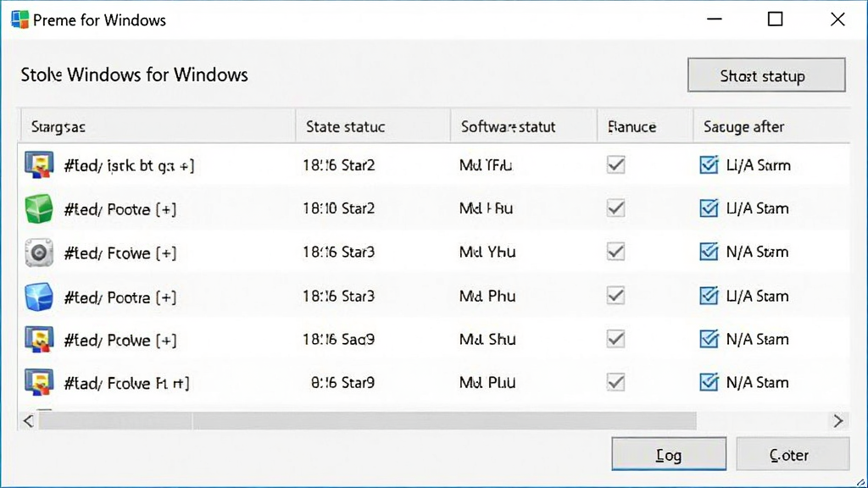This screenshot has height=488, width=868.
Task: Select the monitor icon in the Md Shu row
Action: click(x=39, y=339)
